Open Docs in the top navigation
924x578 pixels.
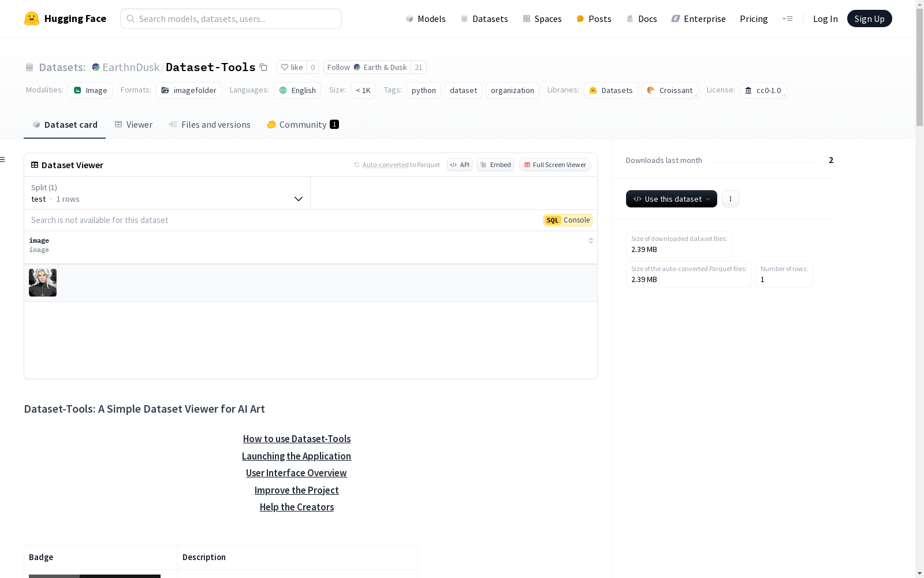pos(642,18)
